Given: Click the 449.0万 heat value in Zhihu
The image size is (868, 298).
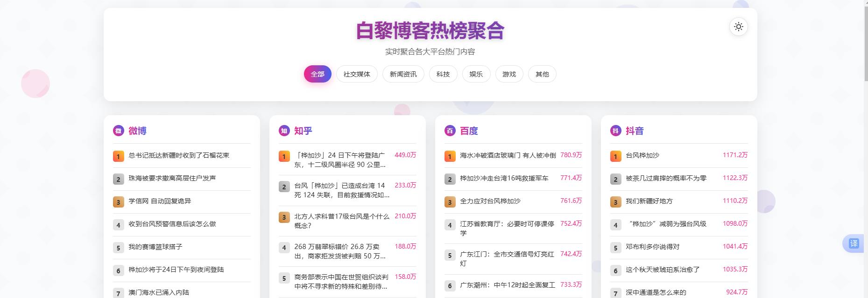Looking at the screenshot, I should [405, 155].
